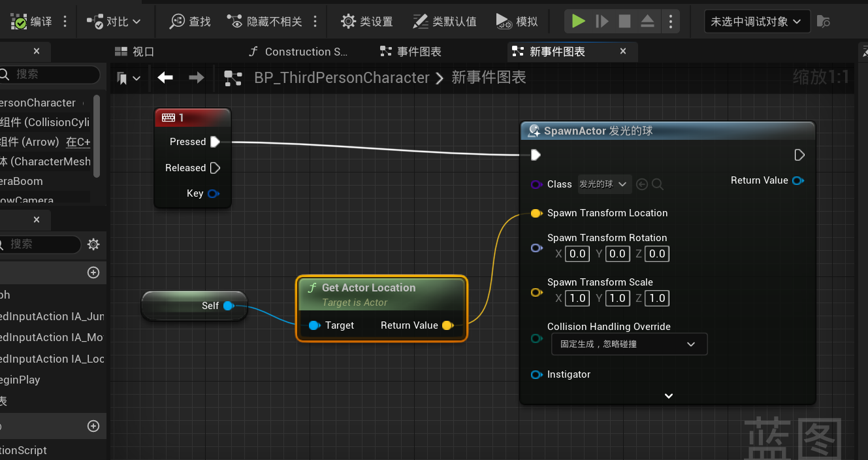Close the My Blueprint panel tab
This screenshot has height=460, width=868.
(37, 220)
